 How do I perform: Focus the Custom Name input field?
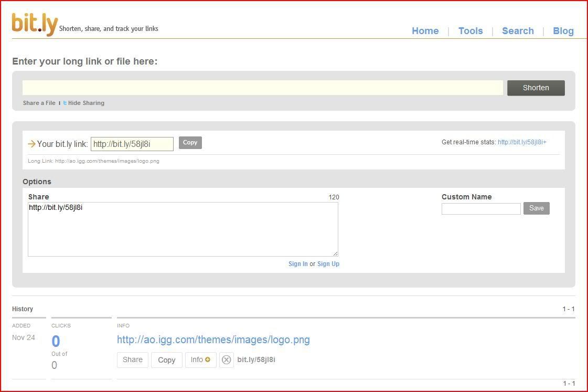coord(481,208)
